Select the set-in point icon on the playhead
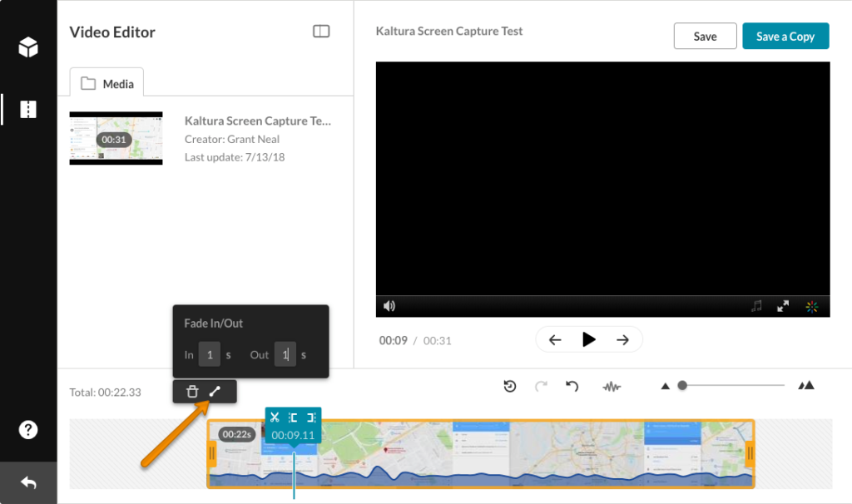This screenshot has height=504, width=852. click(293, 417)
